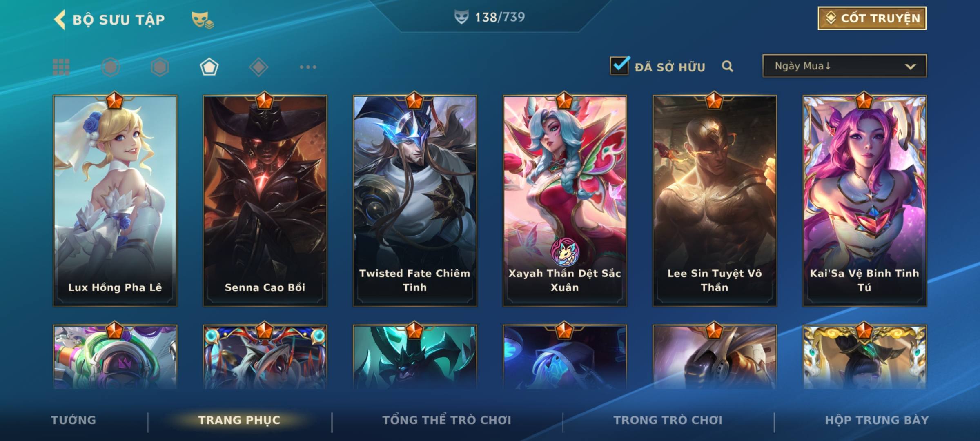Open the mask and coins icon

(203, 20)
